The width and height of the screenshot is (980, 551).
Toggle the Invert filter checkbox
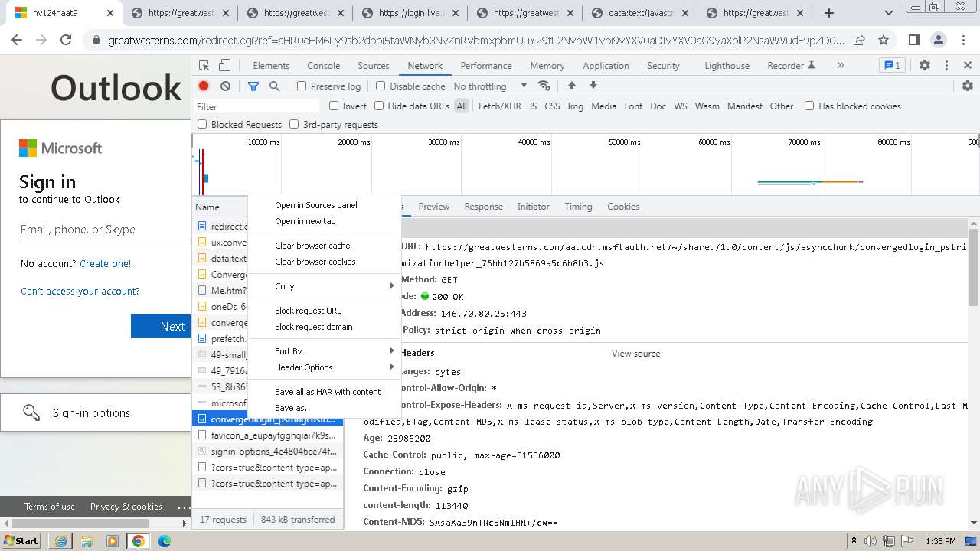coord(334,106)
